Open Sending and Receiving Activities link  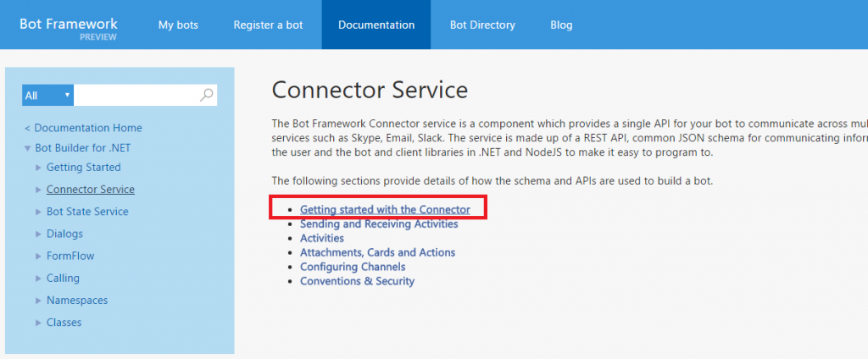pos(379,224)
